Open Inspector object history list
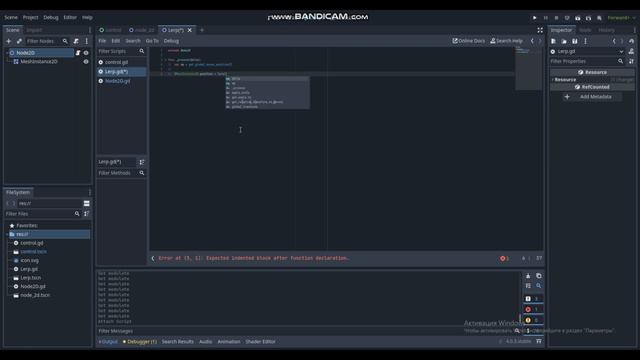The width and height of the screenshot is (640, 360). 631,41
